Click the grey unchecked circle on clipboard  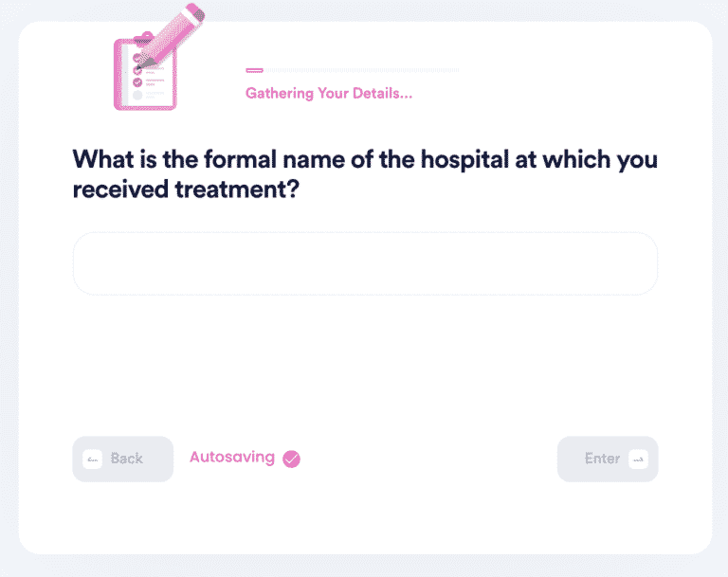(x=137, y=95)
